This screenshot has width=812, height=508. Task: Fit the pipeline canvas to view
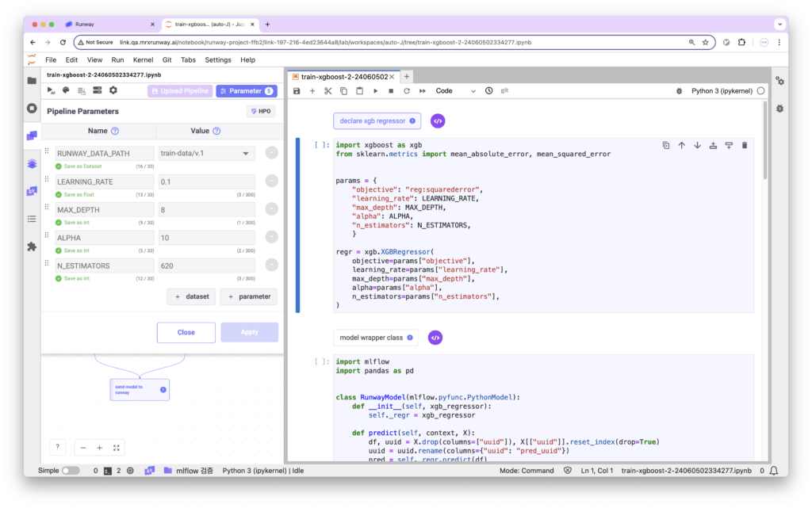(x=117, y=448)
